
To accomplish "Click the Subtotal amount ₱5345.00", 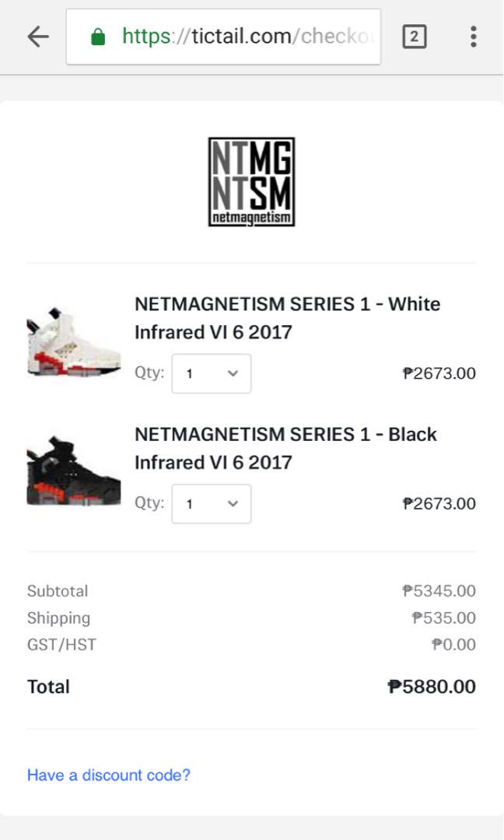I will [x=439, y=591].
